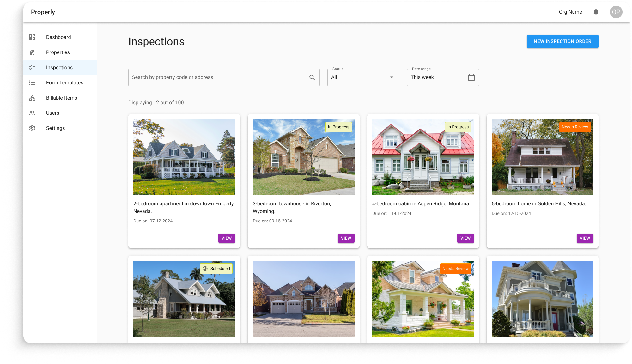This screenshot has width=632, height=364.
Task: Open the OP user avatar menu
Action: point(616,12)
